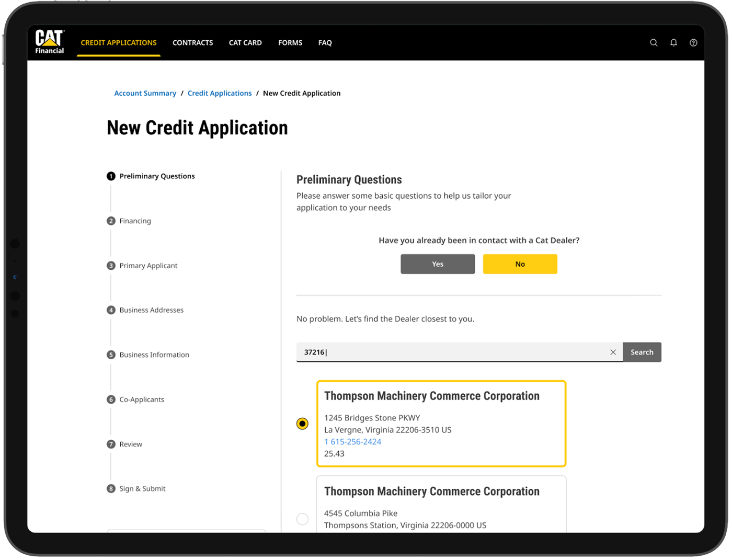732x560 pixels.
Task: Call dealer phone 1 615-256-2424
Action: (x=353, y=442)
